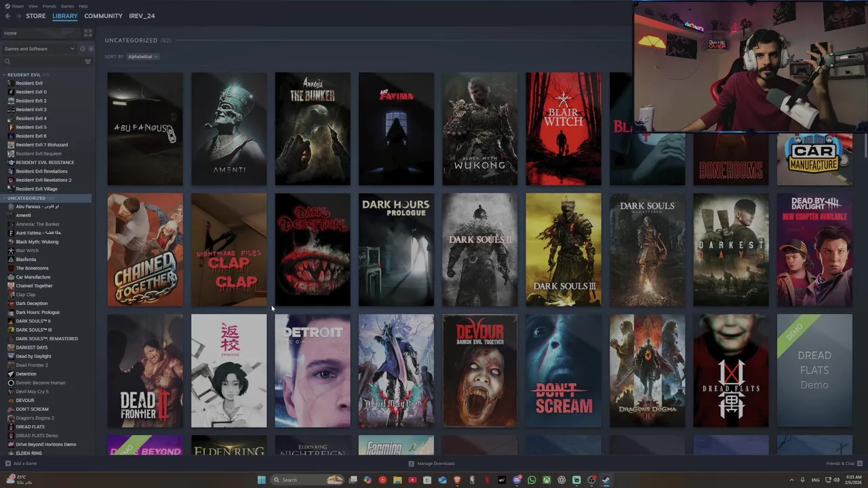
Task: Open advanced filter settings icon in sidebar
Action: click(87, 62)
